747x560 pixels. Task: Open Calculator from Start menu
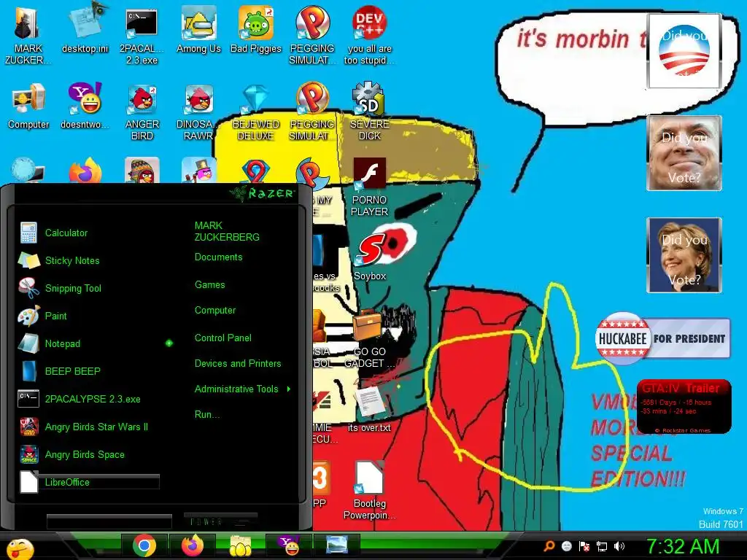(x=88, y=233)
